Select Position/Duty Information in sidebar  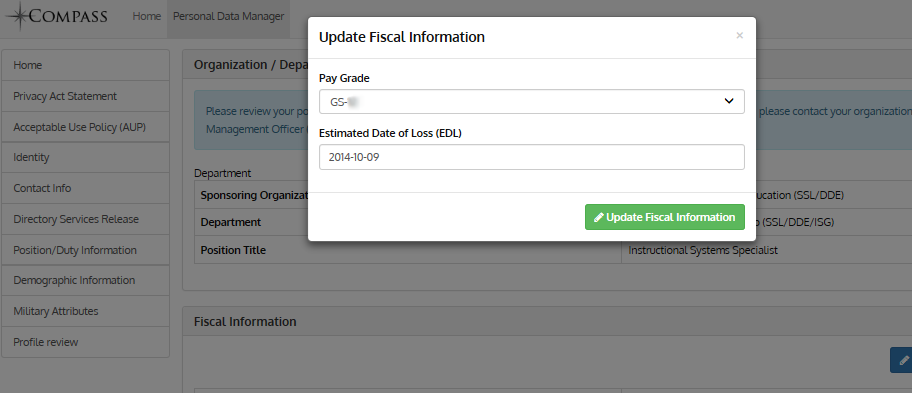[x=86, y=250]
